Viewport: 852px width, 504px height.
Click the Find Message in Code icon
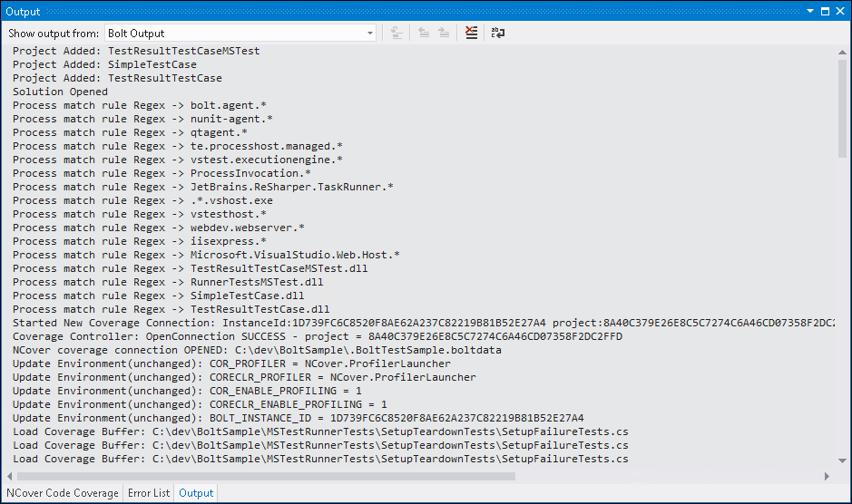click(397, 33)
